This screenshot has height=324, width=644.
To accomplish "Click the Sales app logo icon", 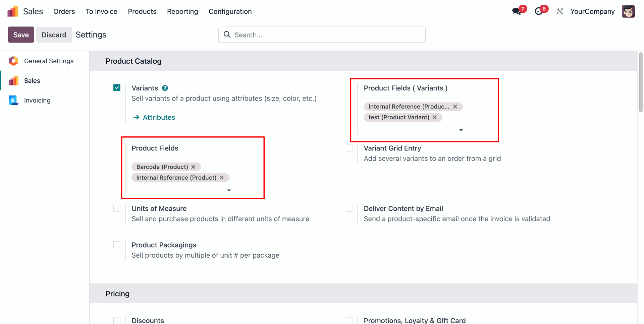I will 13,11.
